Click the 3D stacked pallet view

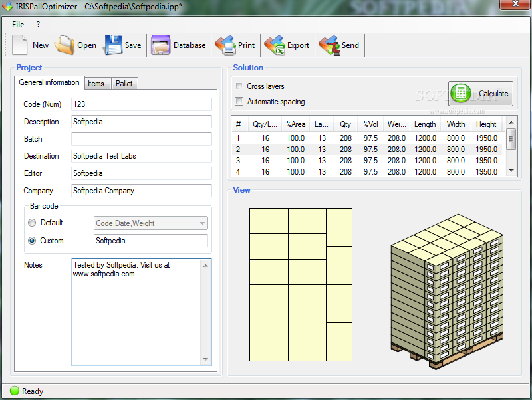coord(447,292)
